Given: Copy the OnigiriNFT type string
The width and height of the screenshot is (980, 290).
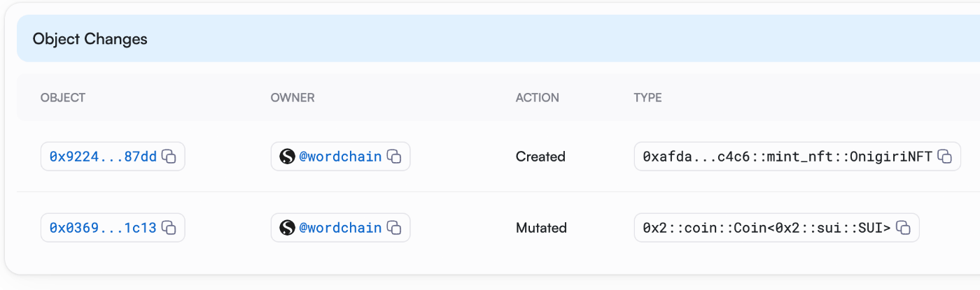Looking at the screenshot, I should 944,157.
